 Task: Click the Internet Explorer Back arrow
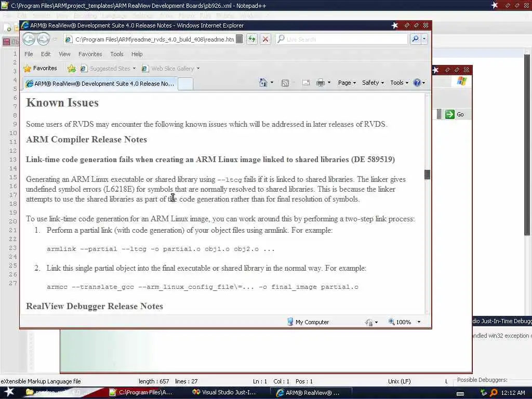pyautogui.click(x=29, y=39)
